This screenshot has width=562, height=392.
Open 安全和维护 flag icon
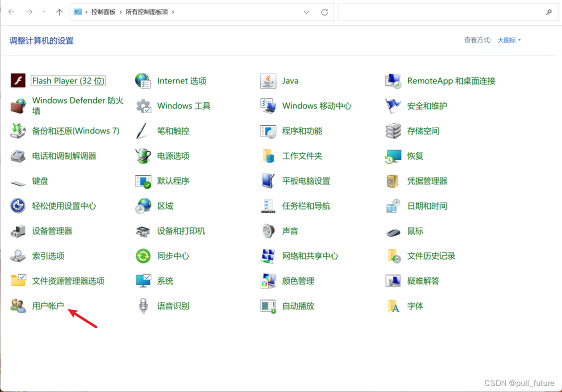pos(393,105)
